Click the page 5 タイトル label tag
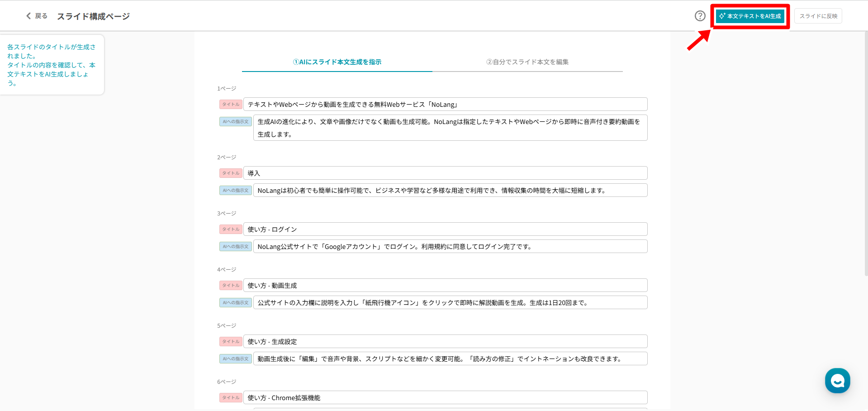868x411 pixels. 231,341
